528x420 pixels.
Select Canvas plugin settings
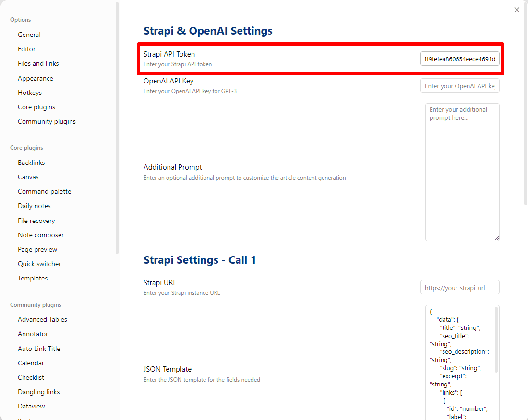[x=28, y=177]
